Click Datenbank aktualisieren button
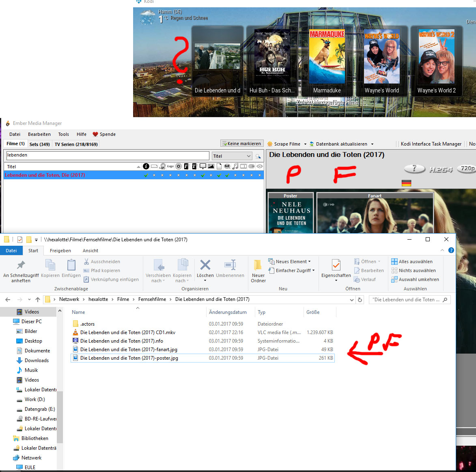 (338, 144)
